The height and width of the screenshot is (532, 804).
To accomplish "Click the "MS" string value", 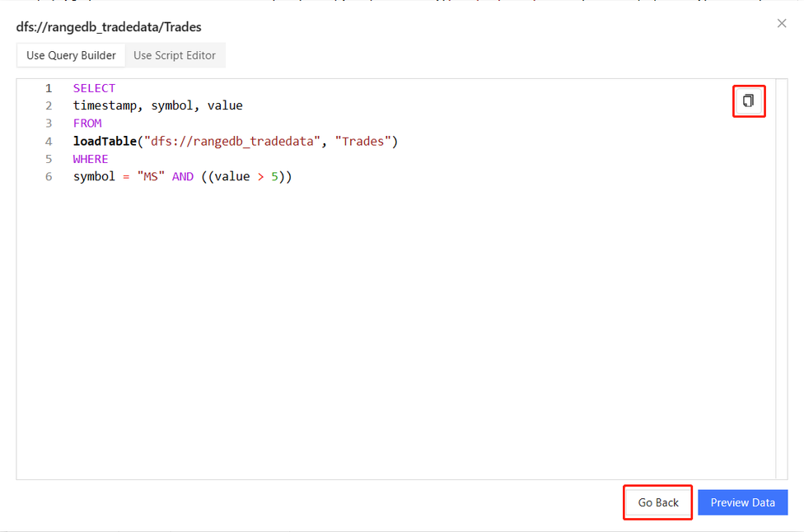I will (151, 176).
